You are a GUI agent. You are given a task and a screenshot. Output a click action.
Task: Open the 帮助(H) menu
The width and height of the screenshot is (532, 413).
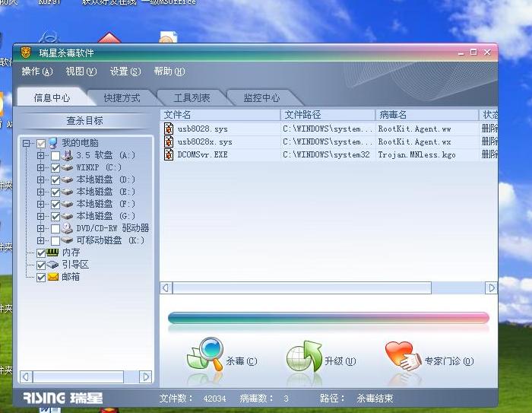click(x=169, y=71)
